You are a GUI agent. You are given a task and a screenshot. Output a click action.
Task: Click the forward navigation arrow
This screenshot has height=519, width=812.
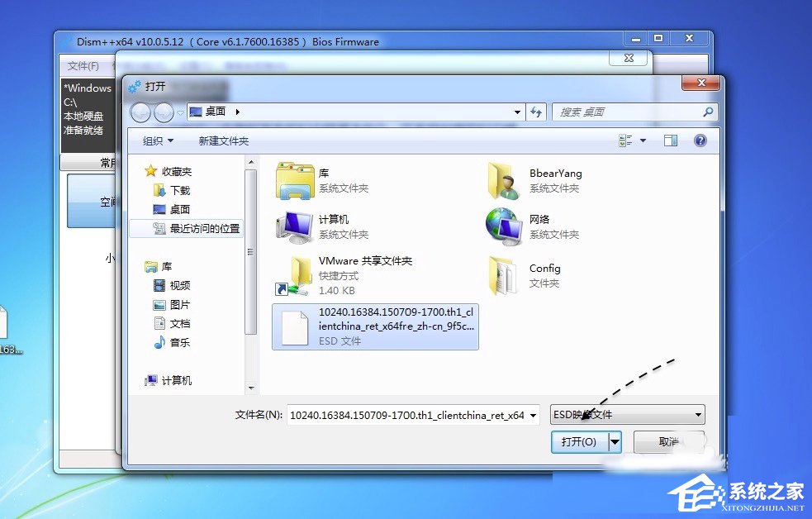tap(162, 111)
